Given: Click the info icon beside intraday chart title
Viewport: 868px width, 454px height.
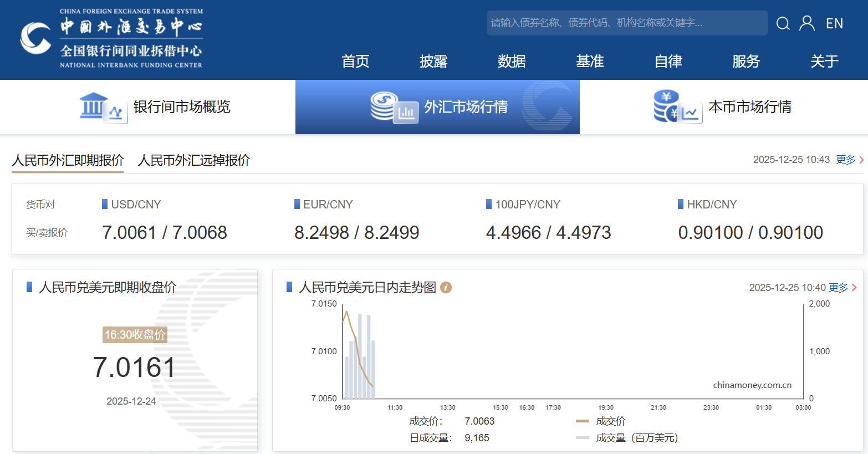Looking at the screenshot, I should 446,287.
